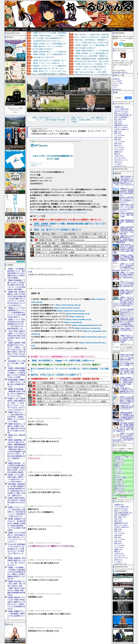
Task: Click the おーるじゃんる profile avatar image
Action: [x=123, y=56]
